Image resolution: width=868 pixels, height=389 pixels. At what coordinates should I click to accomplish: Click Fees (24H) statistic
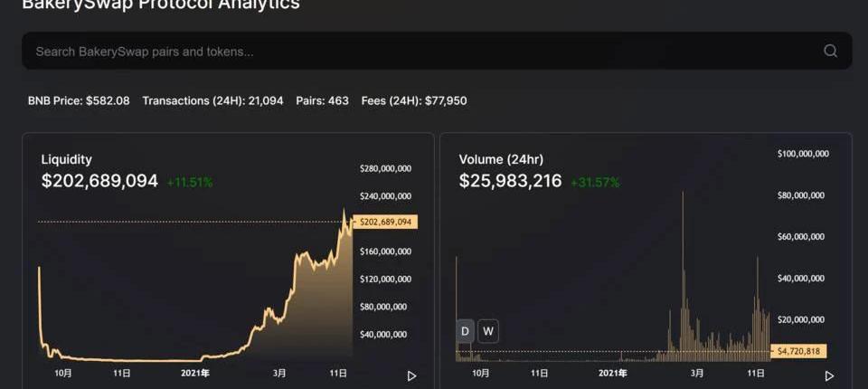tap(414, 100)
